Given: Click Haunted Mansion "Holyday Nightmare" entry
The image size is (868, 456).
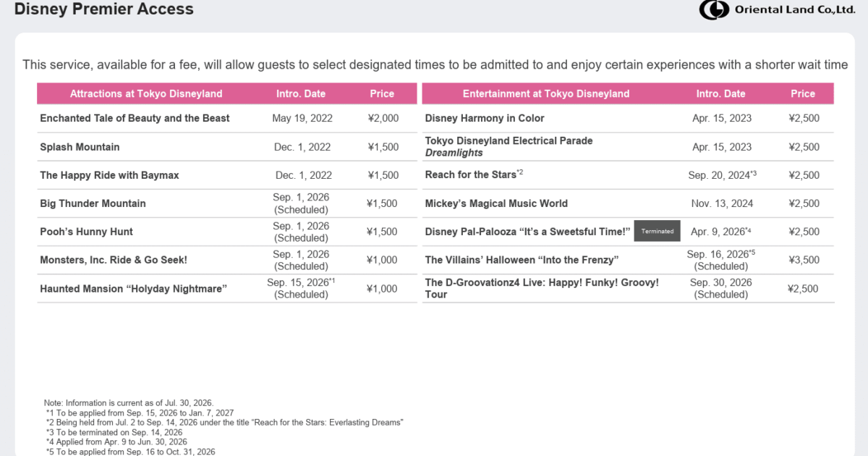Looking at the screenshot, I should (x=134, y=289).
